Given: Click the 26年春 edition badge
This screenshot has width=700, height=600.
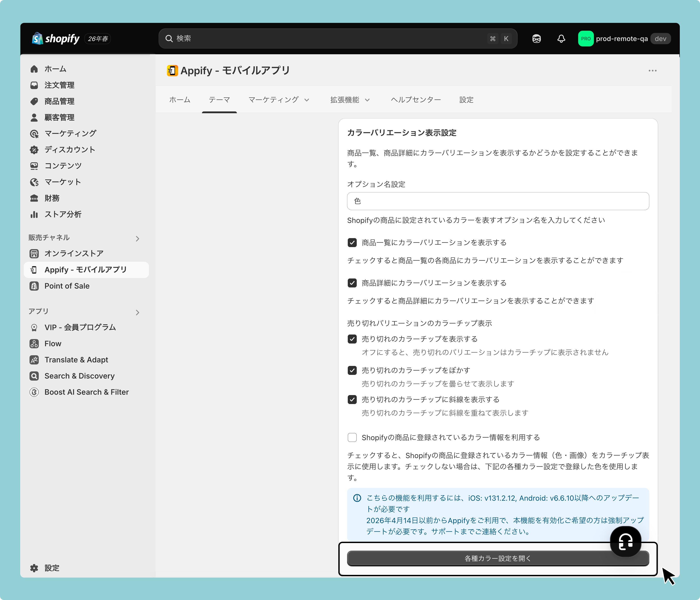Looking at the screenshot, I should pos(98,39).
